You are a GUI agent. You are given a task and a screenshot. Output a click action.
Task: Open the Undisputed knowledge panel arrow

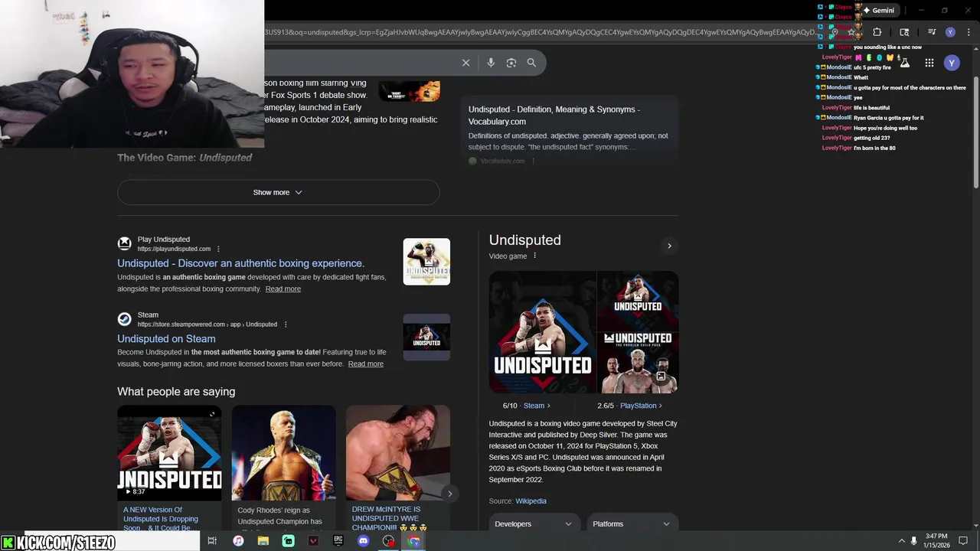tap(669, 246)
